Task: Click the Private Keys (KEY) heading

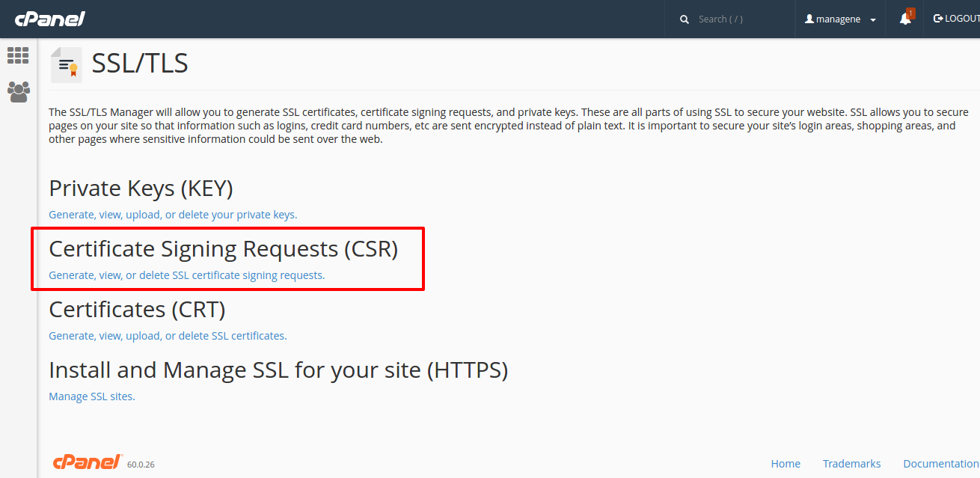Action: (x=141, y=188)
